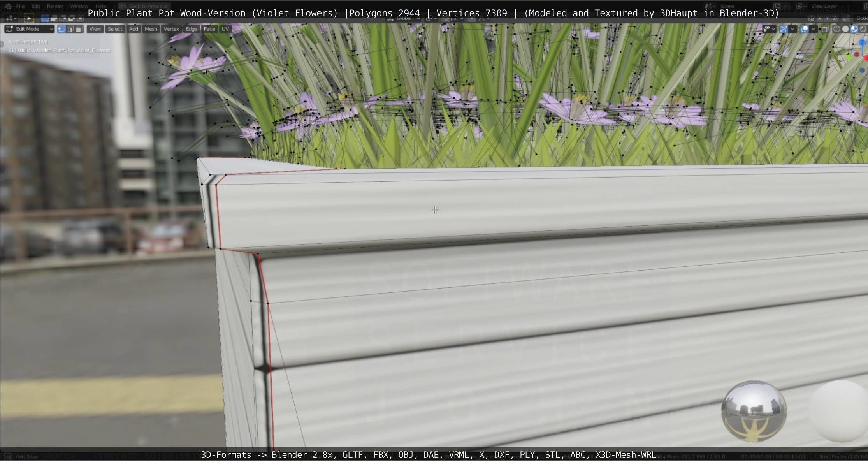The image size is (868, 461).
Task: Click the blue Z axis gizmo handle
Action: pyautogui.click(x=862, y=42)
